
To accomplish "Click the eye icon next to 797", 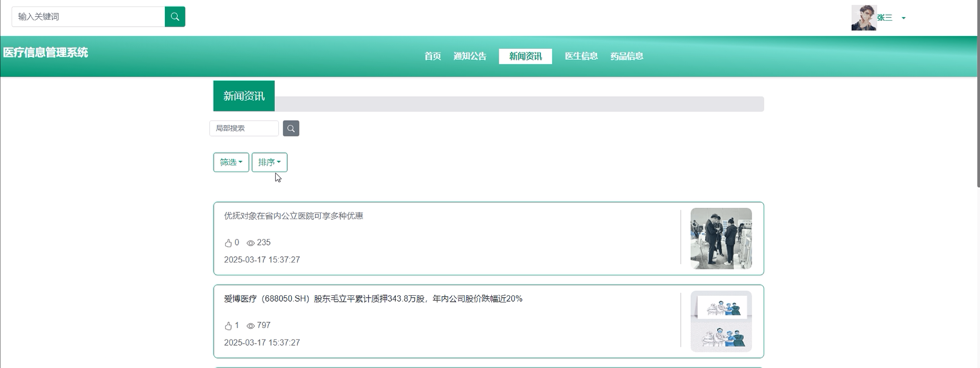I will pos(250,326).
